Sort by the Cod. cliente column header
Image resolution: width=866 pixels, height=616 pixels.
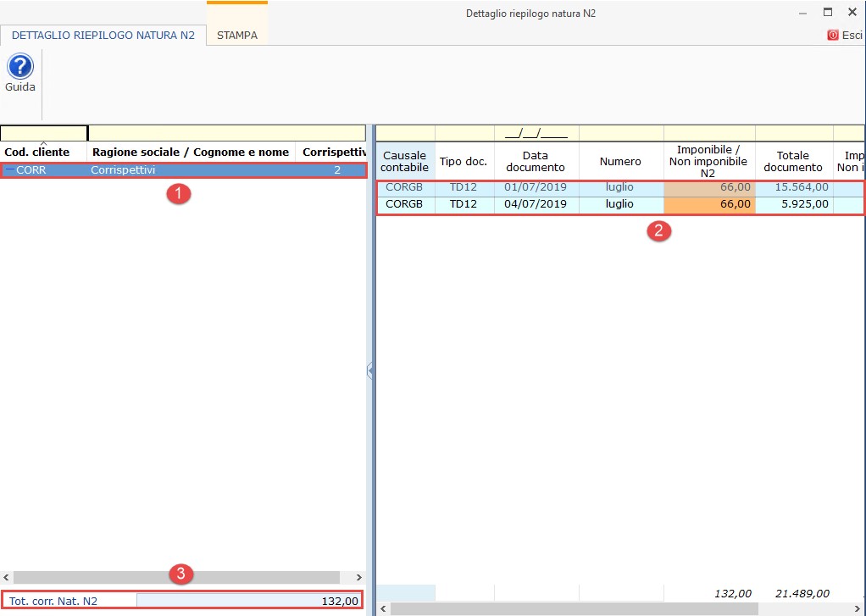click(x=43, y=152)
